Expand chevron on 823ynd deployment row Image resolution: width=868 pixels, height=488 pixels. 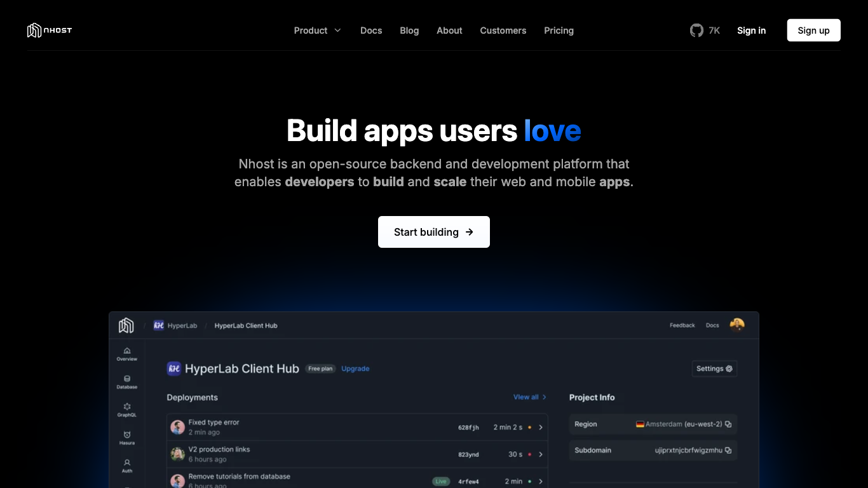click(541, 454)
